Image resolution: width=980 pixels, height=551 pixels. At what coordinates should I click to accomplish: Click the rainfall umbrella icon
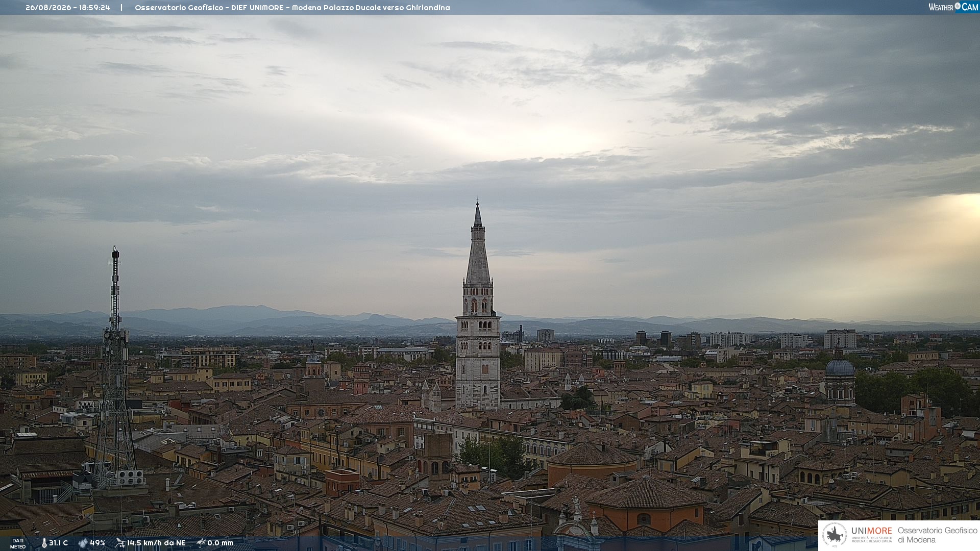(201, 543)
